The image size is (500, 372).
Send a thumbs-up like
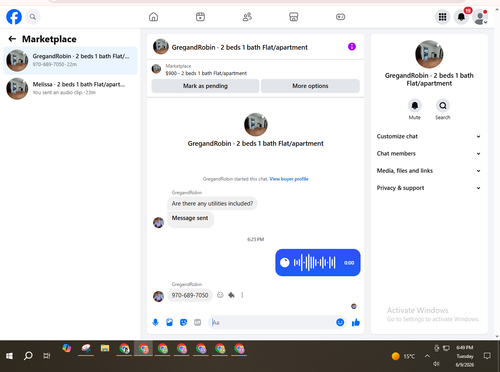coord(356,322)
